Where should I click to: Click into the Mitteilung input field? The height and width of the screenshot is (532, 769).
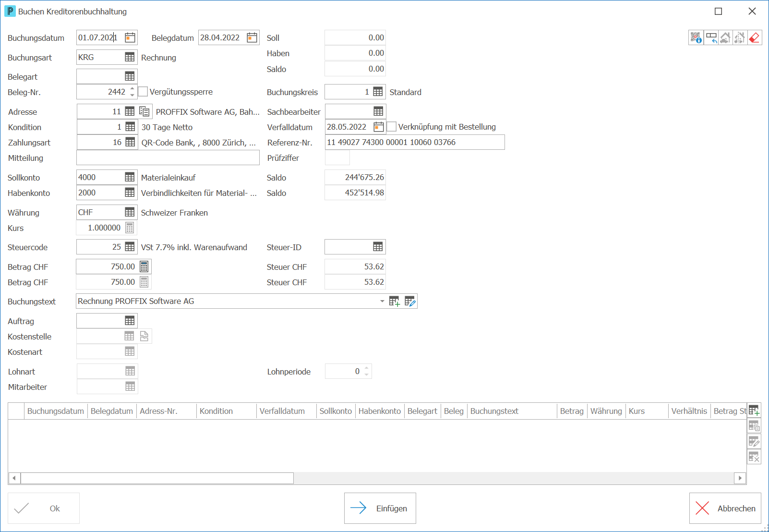pyautogui.click(x=168, y=157)
